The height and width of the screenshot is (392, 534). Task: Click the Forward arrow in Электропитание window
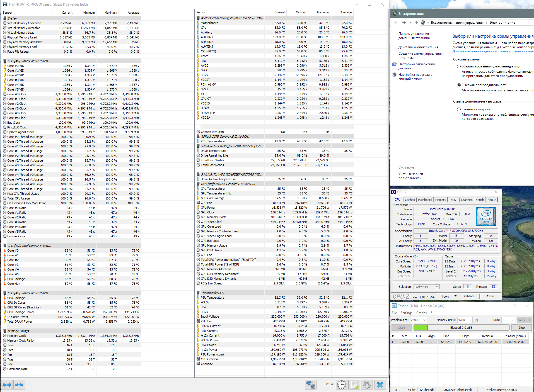coord(404,23)
